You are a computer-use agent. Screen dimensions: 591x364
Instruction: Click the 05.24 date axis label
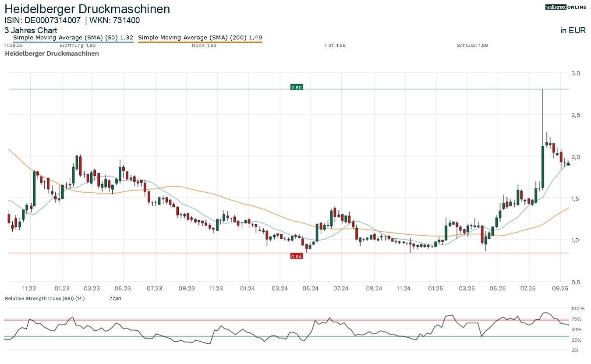(310, 288)
